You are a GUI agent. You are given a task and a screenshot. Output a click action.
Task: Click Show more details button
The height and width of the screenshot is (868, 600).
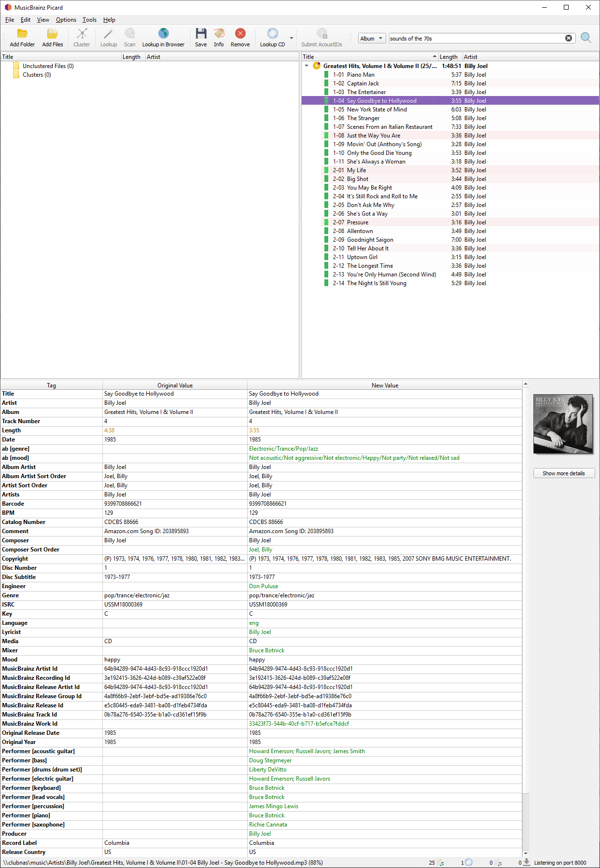click(564, 473)
